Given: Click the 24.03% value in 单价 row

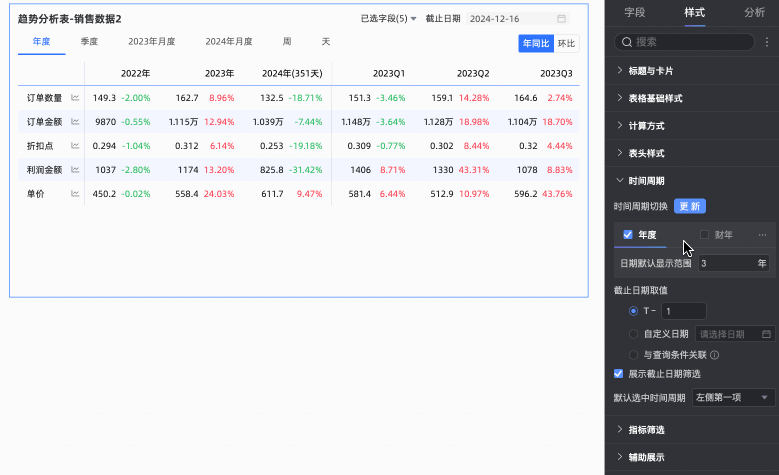Looking at the screenshot, I should [219, 193].
